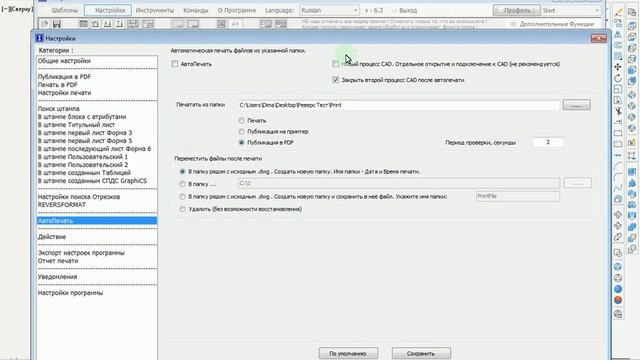Click the Профиль button
The image size is (640, 360).
(516, 10)
